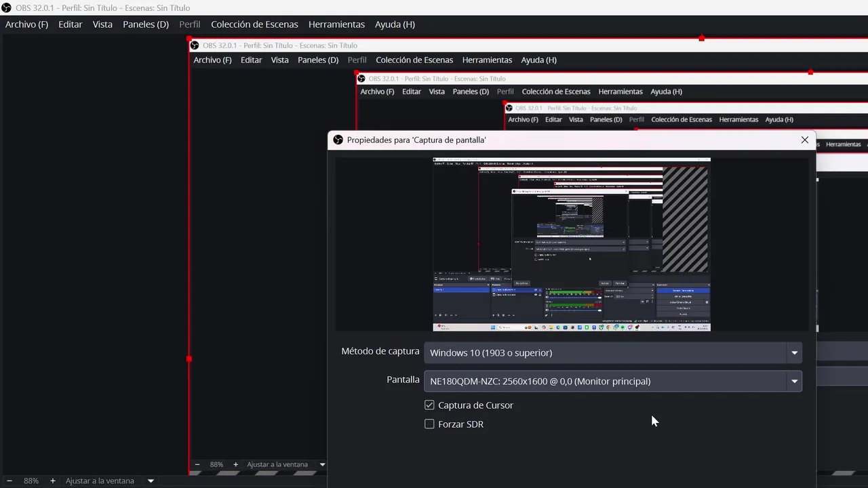The image size is (868, 488).
Task: Click the top-edge red handle of the outermost source box
Action: coord(701,39)
